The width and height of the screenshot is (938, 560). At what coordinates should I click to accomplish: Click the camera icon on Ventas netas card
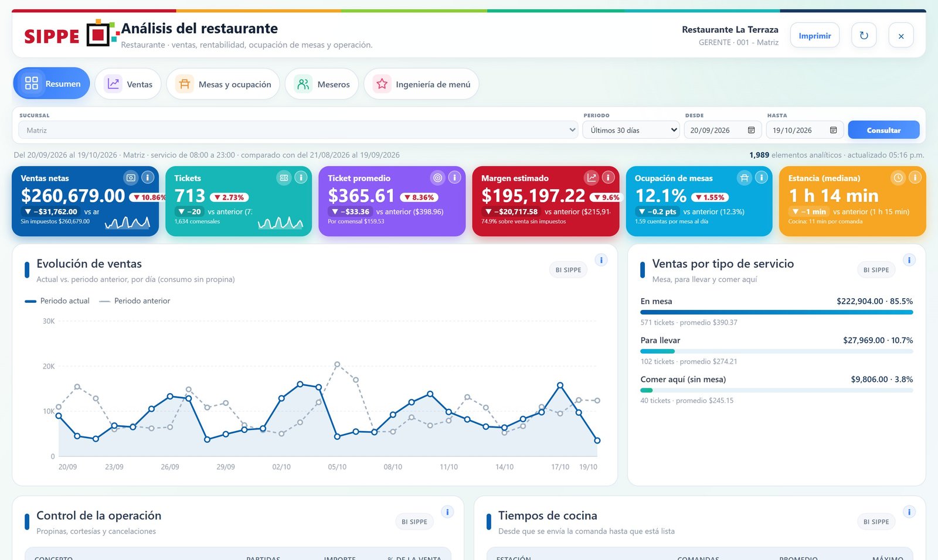131,177
